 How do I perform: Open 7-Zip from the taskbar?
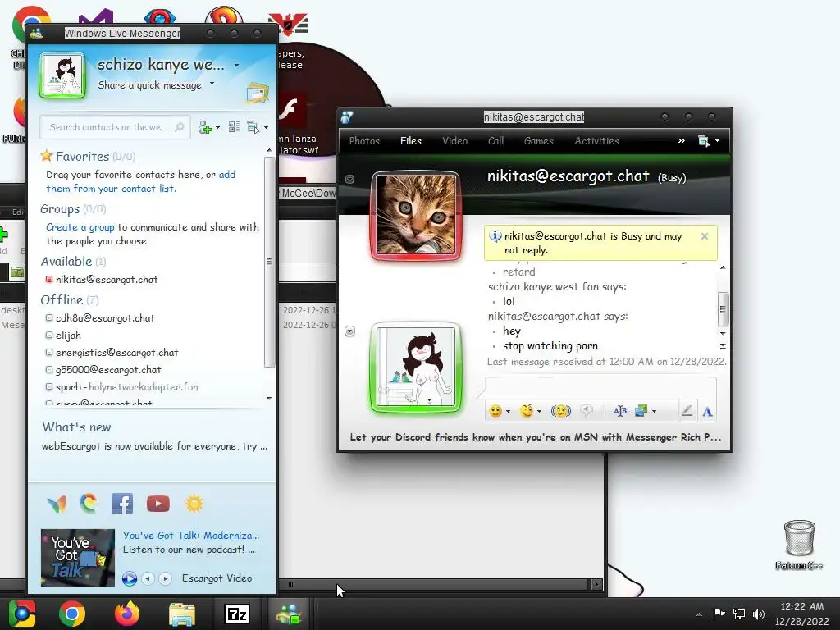[x=237, y=614]
